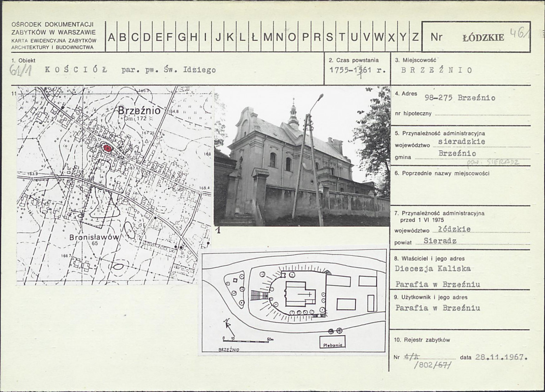Click the letter 'M' index box
This screenshot has width=545, height=392.
click(267, 37)
